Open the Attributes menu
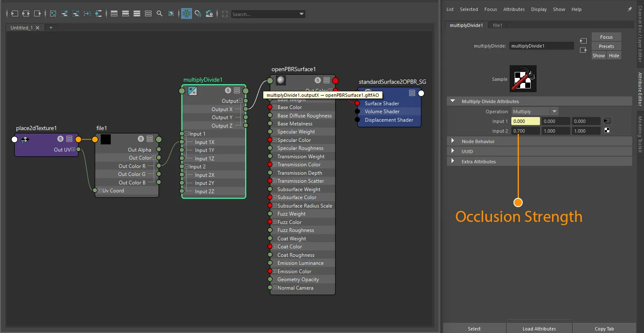The width and height of the screenshot is (644, 333). (514, 9)
